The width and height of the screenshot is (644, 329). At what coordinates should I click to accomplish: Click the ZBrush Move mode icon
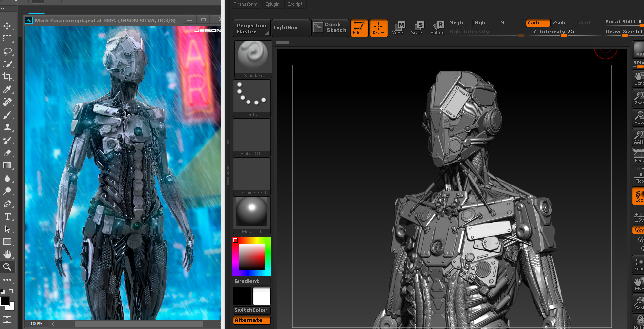click(x=397, y=28)
